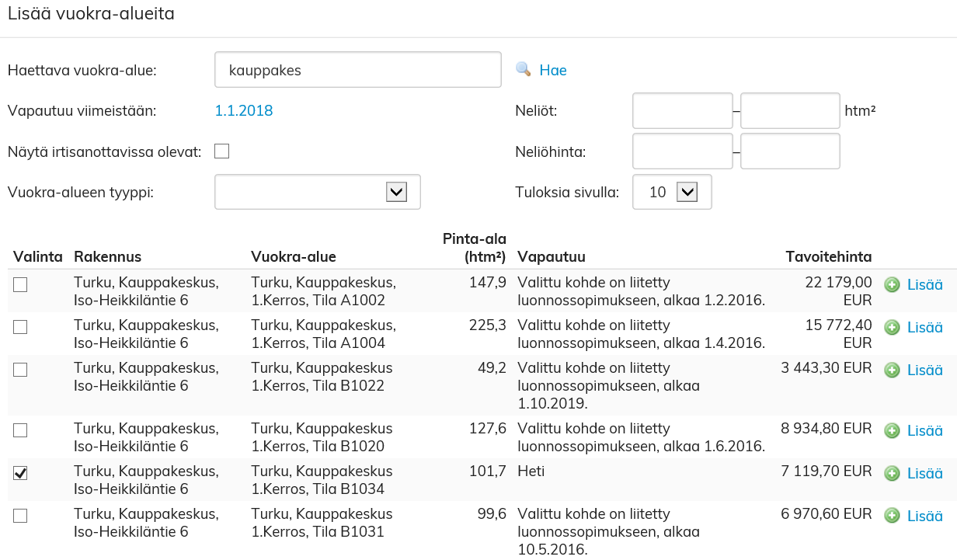Image resolution: width=957 pixels, height=560 pixels.
Task: Click the 'Tavoitehinta' column header
Action: 828,257
